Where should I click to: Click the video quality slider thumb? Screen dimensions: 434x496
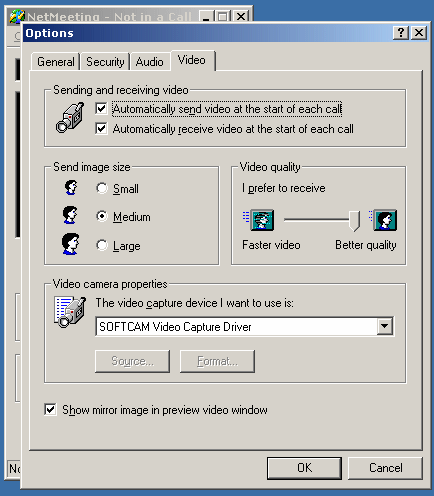coord(354,221)
